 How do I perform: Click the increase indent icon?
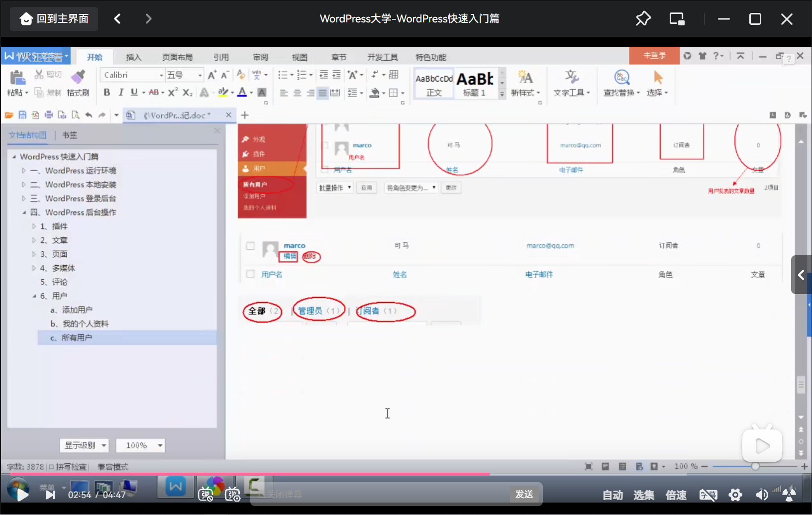(x=337, y=75)
